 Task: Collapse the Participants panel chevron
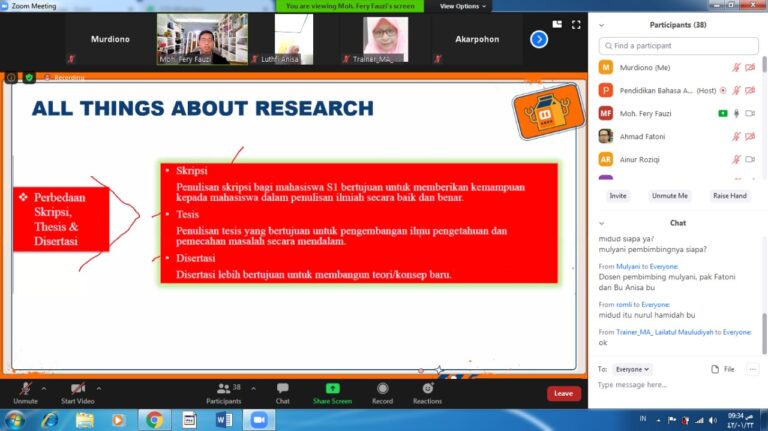pyautogui.click(x=601, y=25)
